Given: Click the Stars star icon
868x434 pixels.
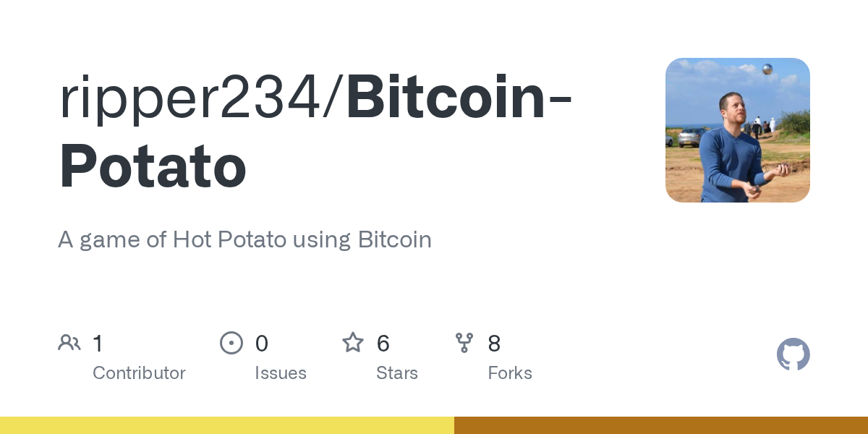Looking at the screenshot, I should click(353, 343).
